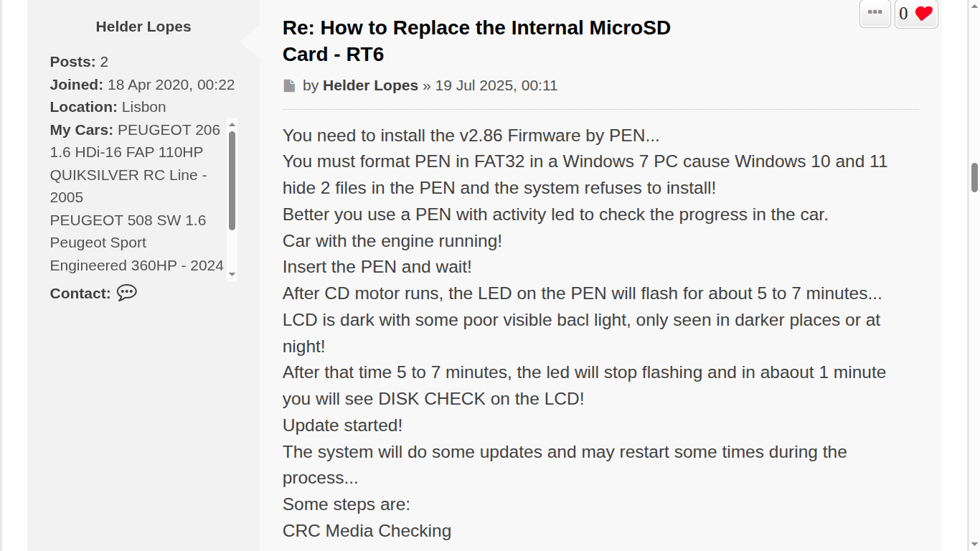Open the post title Re: How to Replace link
The height and width of the screenshot is (551, 980).
point(476,41)
